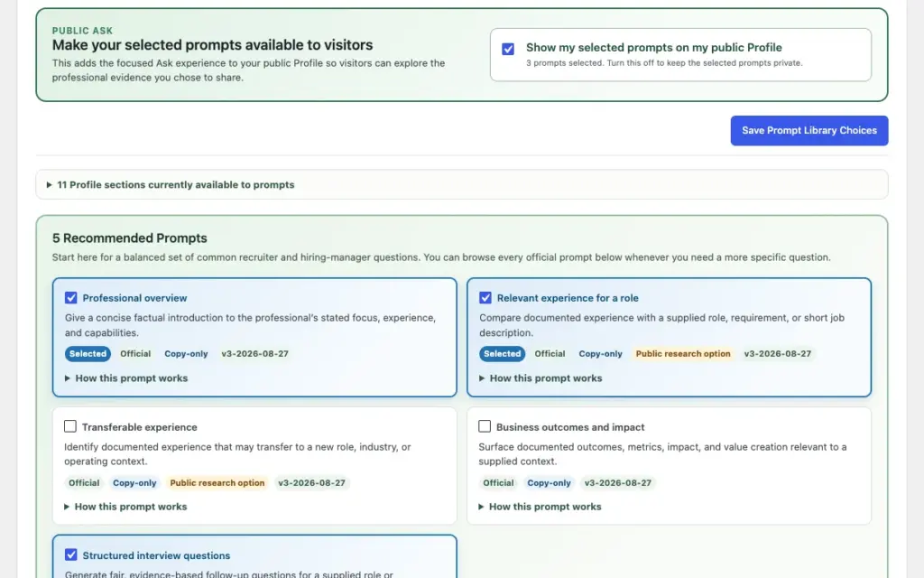Click the Official tag on Business outcomes card

(x=498, y=482)
